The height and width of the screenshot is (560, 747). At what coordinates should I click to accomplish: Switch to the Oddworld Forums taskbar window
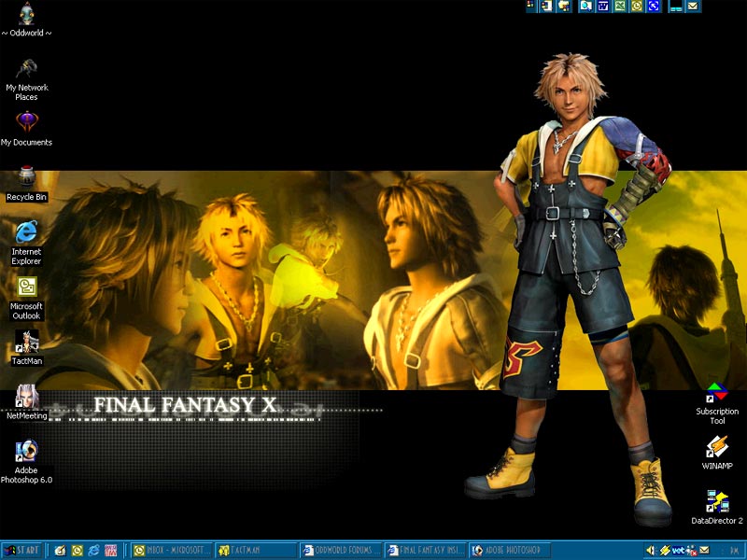pos(342,551)
